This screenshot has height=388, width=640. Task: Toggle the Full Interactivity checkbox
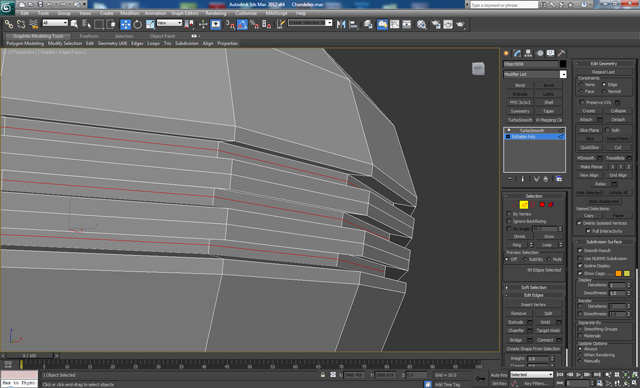pos(588,231)
